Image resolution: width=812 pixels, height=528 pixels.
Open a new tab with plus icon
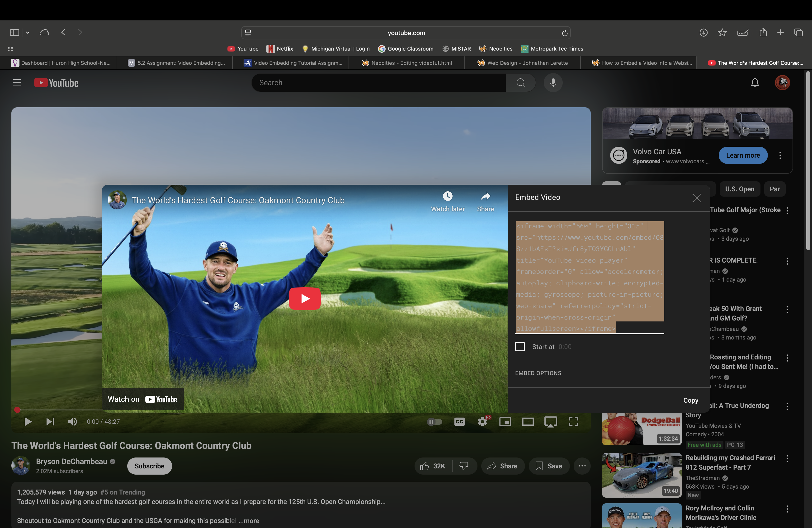click(x=781, y=33)
